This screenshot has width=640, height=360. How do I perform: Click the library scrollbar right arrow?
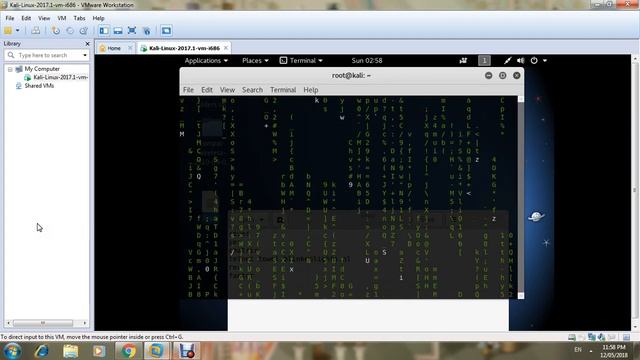pos(85,323)
